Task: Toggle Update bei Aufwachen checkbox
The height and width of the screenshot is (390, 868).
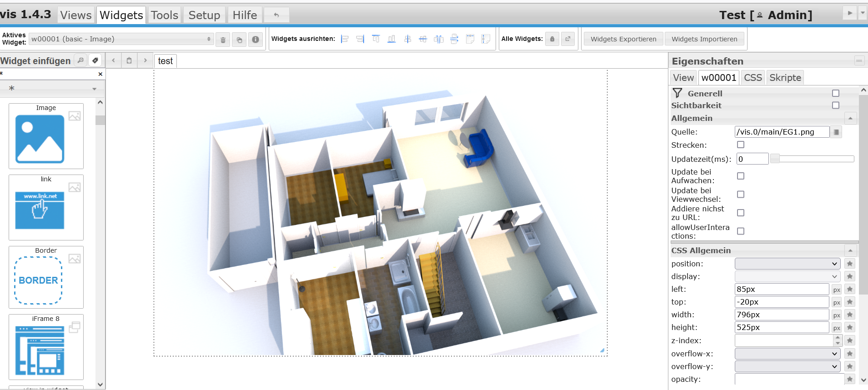Action: (x=741, y=176)
